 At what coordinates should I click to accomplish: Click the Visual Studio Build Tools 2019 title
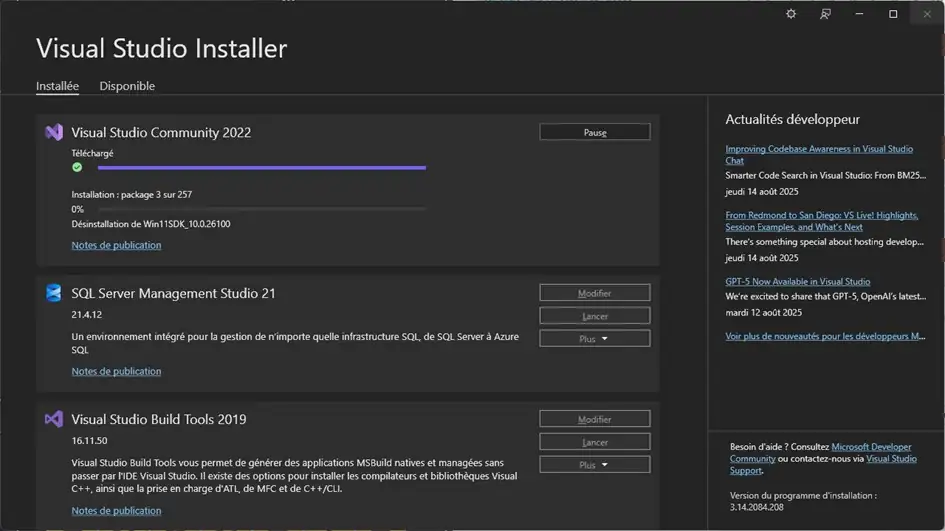click(x=159, y=419)
